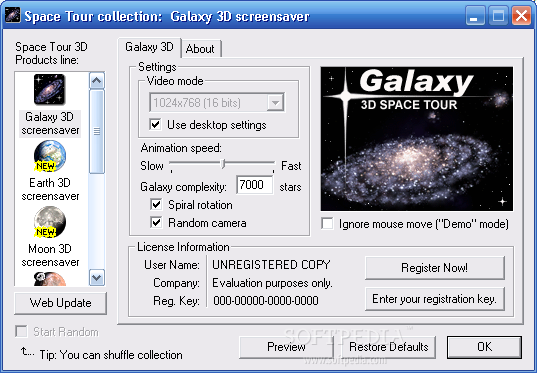Click the Restore Defaults button

tap(389, 347)
